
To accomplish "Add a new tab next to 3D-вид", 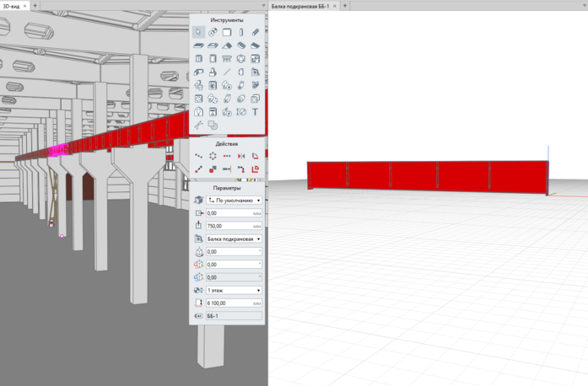I will pos(35,5).
